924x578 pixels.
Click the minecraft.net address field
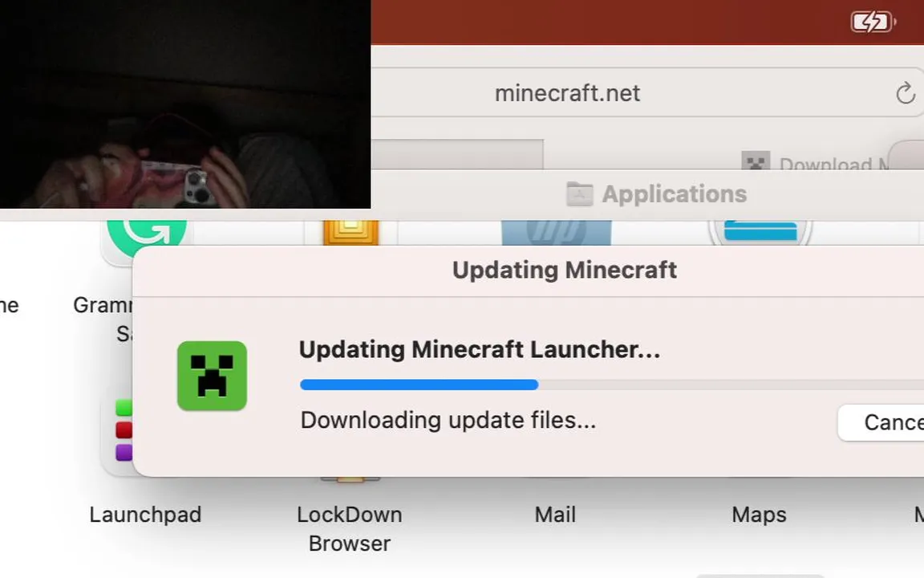click(647, 92)
